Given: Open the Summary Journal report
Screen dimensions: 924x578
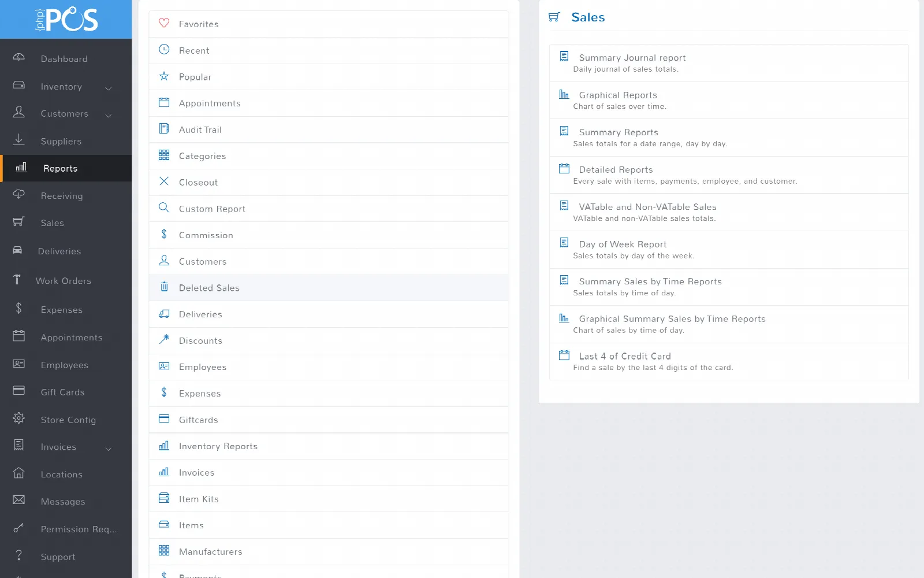Looking at the screenshot, I should (729, 63).
